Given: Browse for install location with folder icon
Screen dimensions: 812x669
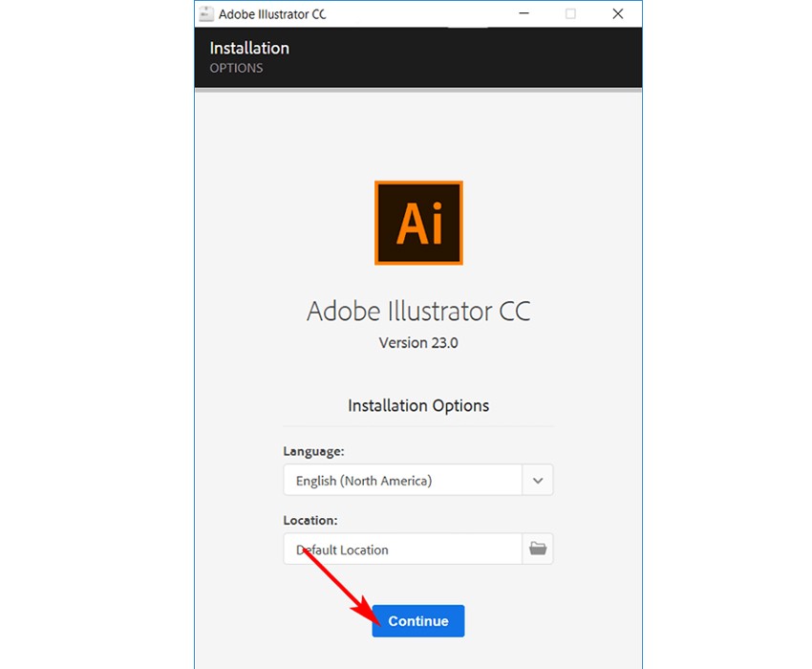Looking at the screenshot, I should tap(538, 549).
